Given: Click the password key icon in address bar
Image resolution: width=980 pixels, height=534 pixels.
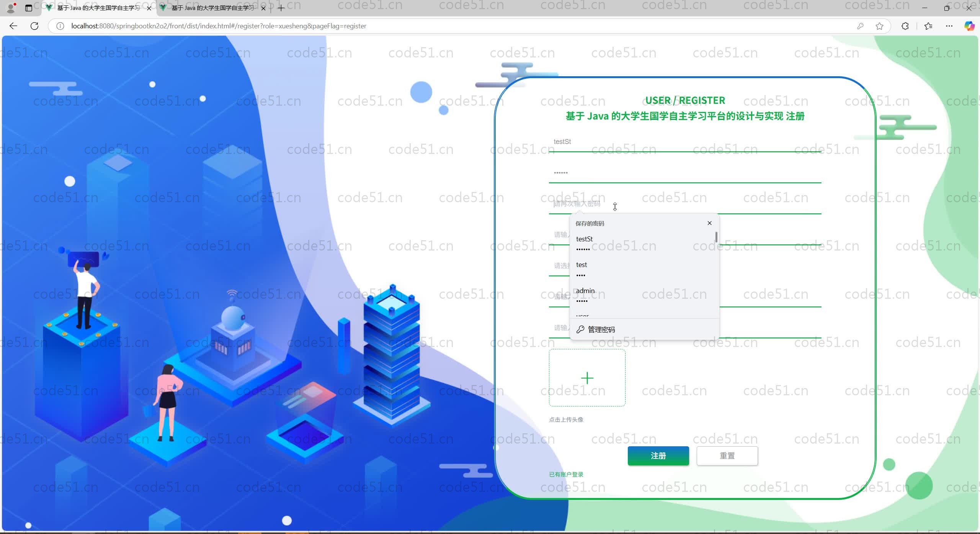Looking at the screenshot, I should pos(860,26).
